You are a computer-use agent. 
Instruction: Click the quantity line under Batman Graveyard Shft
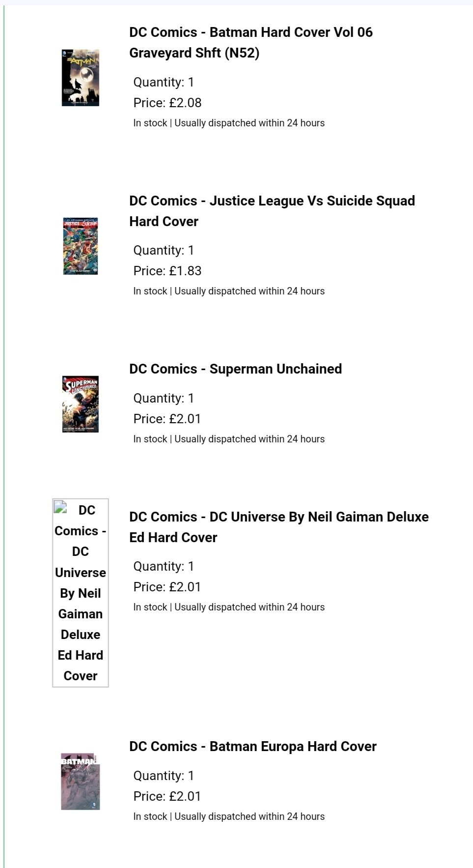click(164, 82)
